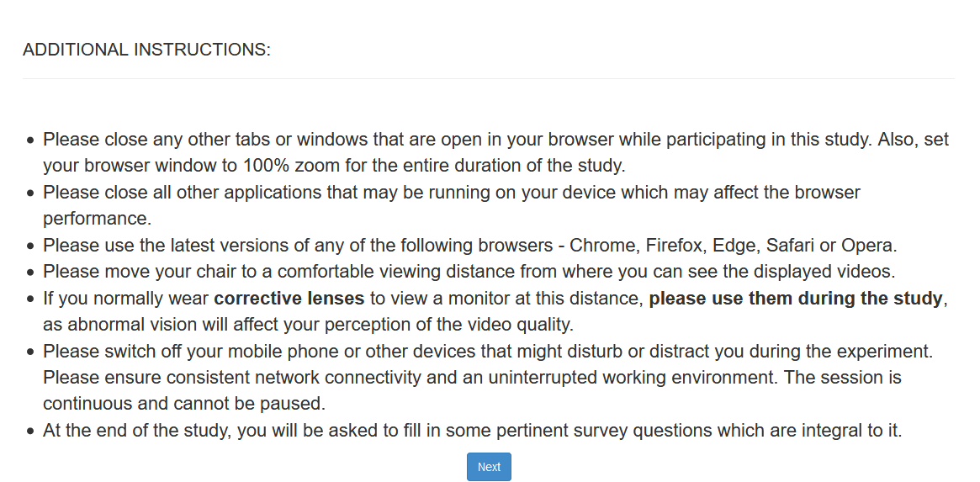Viewport: 980px width, 482px height.
Task: Click the word "Opera" in browser list
Action: pos(871,246)
